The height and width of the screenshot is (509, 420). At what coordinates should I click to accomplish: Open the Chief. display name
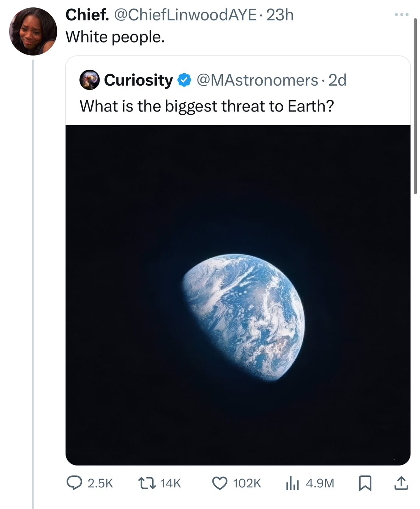point(87,15)
